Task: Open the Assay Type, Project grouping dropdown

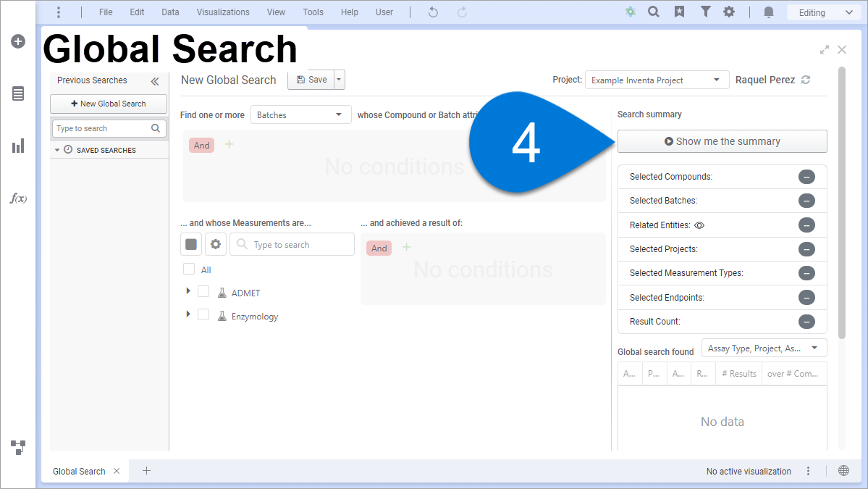Action: (764, 348)
